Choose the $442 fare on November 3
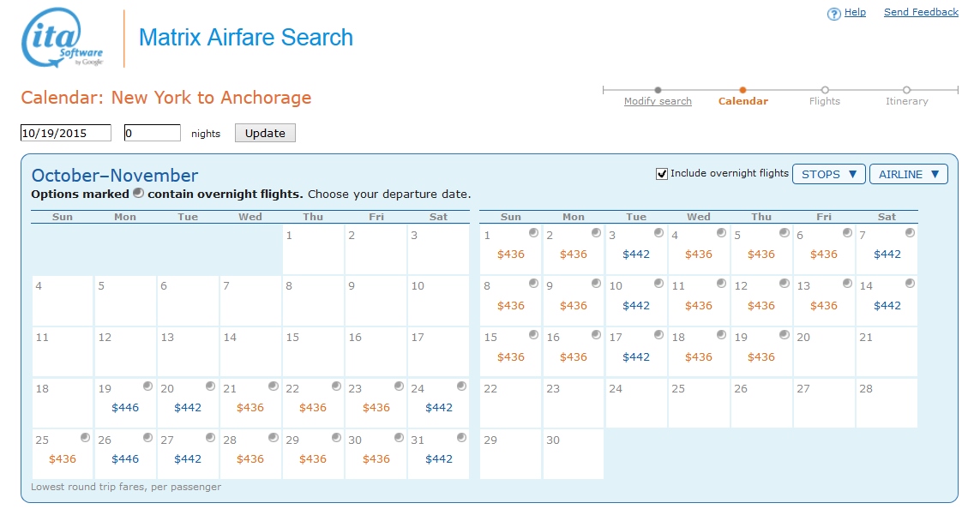The width and height of the screenshot is (980, 521). click(x=636, y=255)
